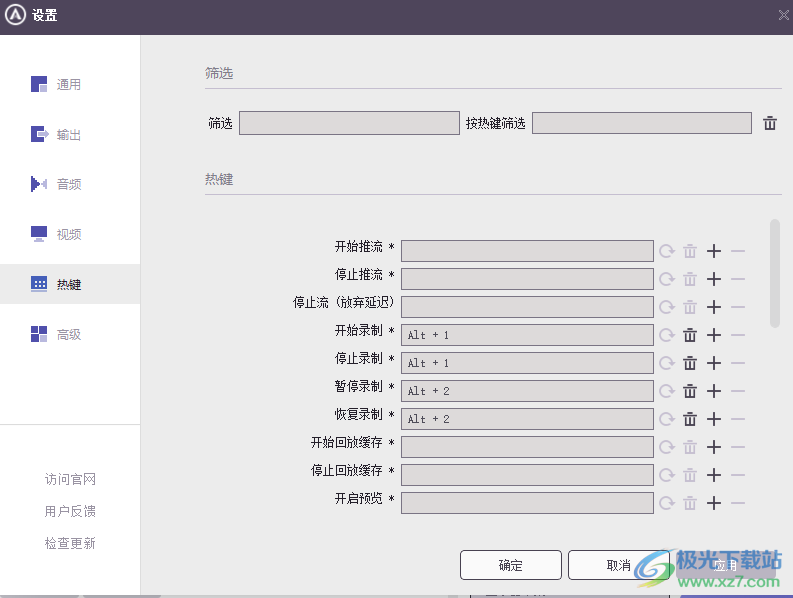The image size is (793, 598).
Task: Confirm settings with the 确定 button
Action: 510,565
